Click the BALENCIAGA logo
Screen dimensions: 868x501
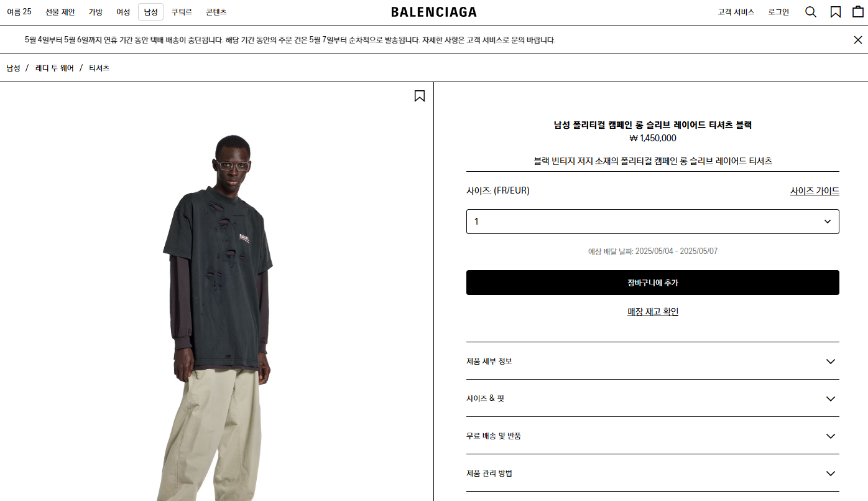pyautogui.click(x=434, y=12)
